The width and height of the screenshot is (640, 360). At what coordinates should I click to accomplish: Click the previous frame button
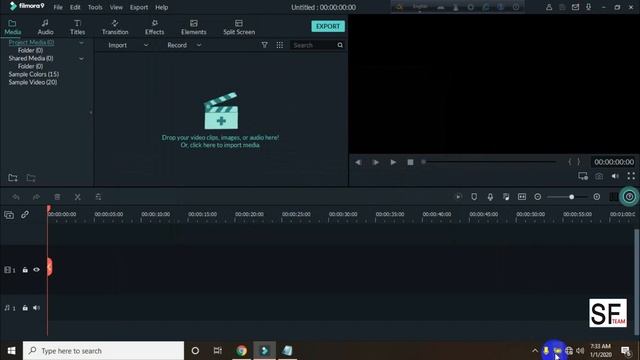(358, 162)
